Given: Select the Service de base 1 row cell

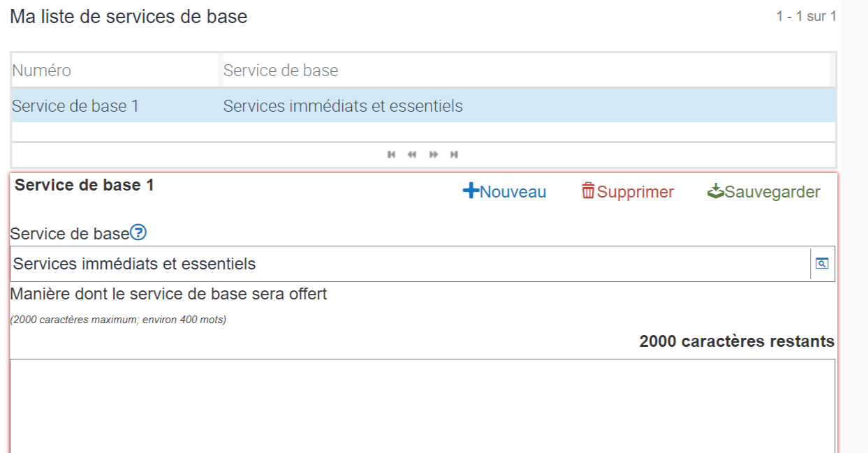Looking at the screenshot, I should point(75,106).
